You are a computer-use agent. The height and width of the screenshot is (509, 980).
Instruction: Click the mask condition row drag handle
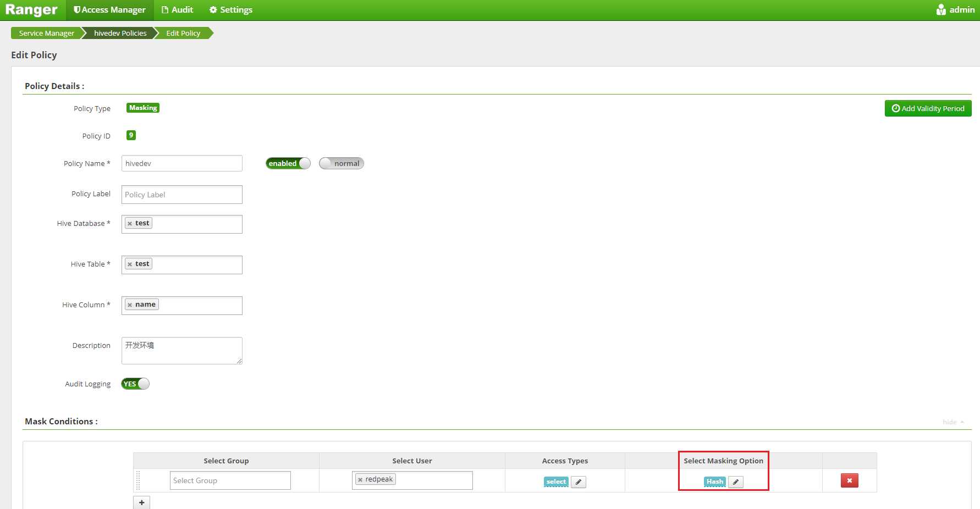tap(138, 480)
